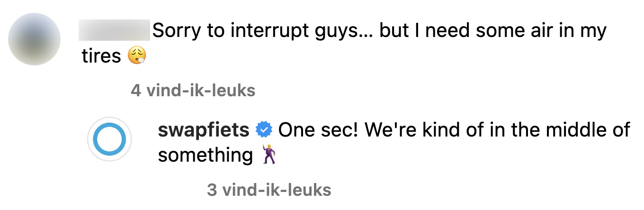This screenshot has width=644, height=210.
Task: Open the swapfiets username link
Action: point(204,129)
